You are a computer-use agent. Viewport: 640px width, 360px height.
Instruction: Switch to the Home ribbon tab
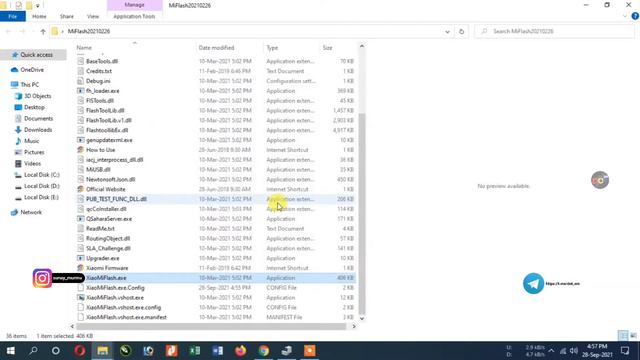pyautogui.click(x=39, y=16)
